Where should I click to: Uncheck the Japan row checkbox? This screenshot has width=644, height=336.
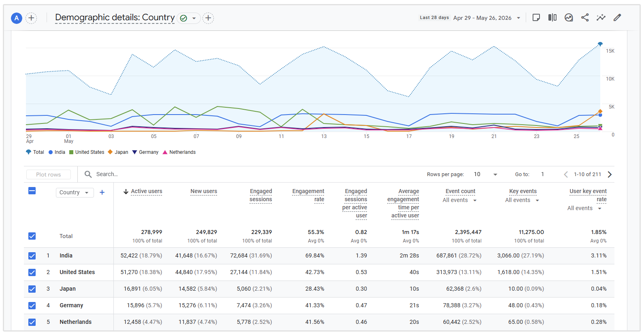click(32, 289)
